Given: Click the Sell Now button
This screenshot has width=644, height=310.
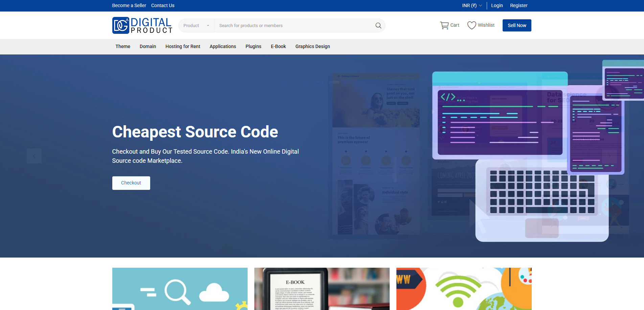Looking at the screenshot, I should point(517,25).
